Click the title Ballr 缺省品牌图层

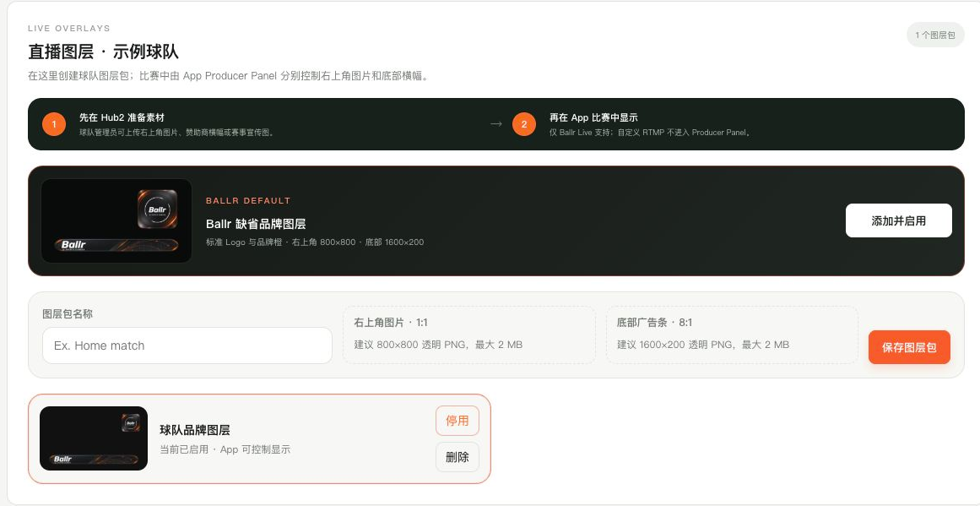(256, 224)
